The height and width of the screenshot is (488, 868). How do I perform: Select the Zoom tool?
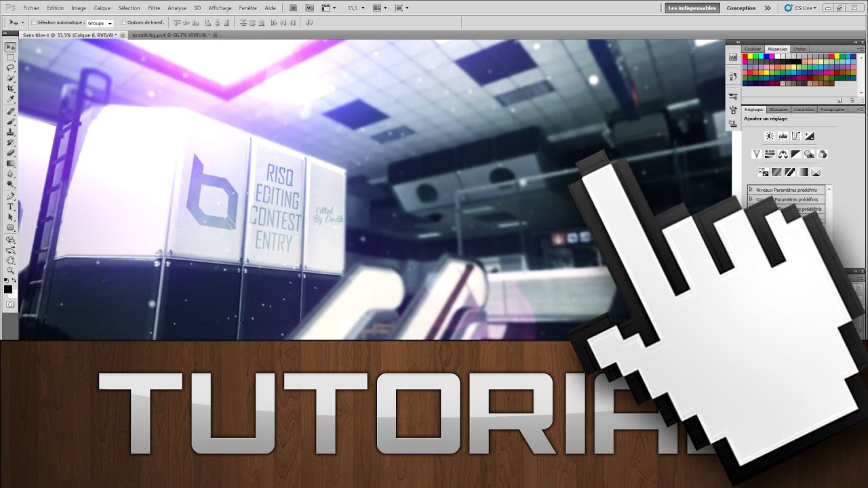point(11,270)
